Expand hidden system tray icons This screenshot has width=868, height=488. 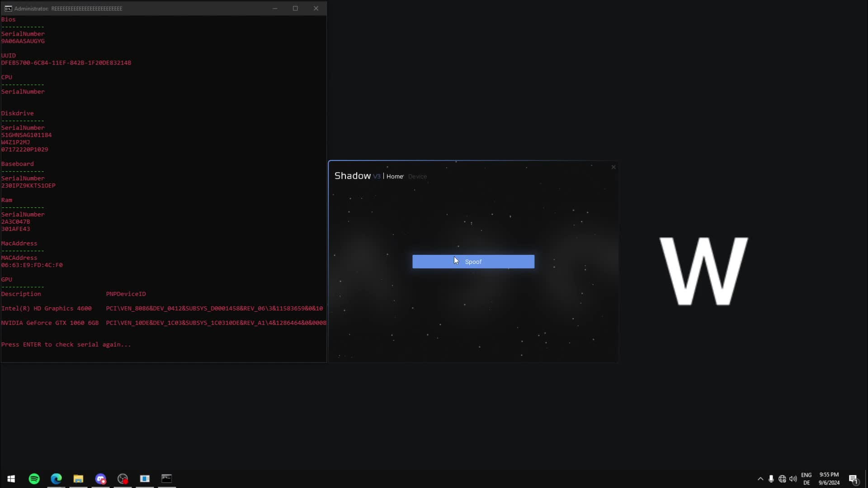tap(760, 479)
